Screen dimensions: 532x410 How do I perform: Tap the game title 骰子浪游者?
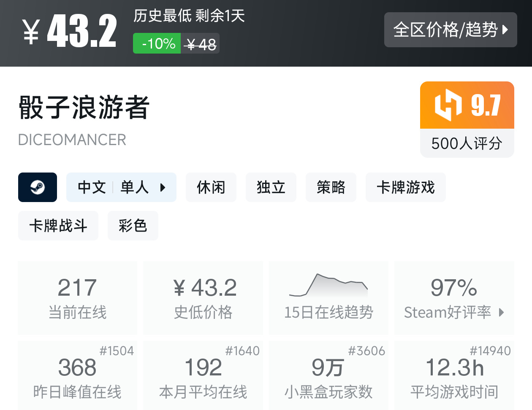coord(84,107)
